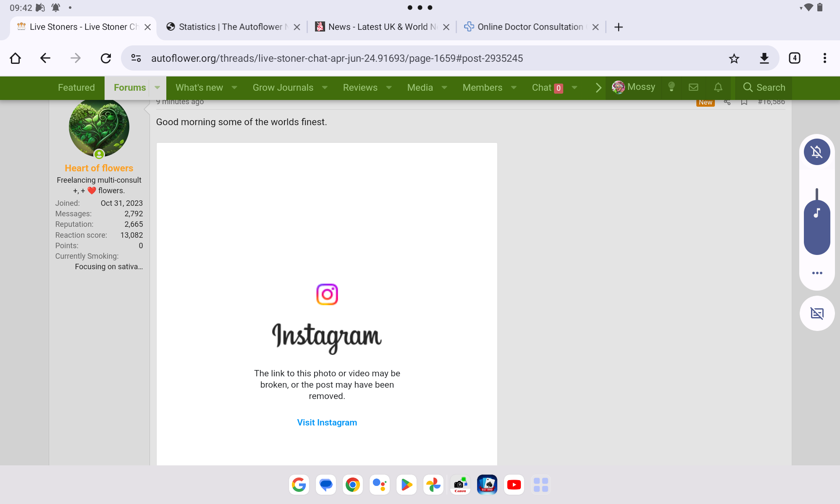Go forward with the forward arrow
The height and width of the screenshot is (504, 840).
[76, 58]
